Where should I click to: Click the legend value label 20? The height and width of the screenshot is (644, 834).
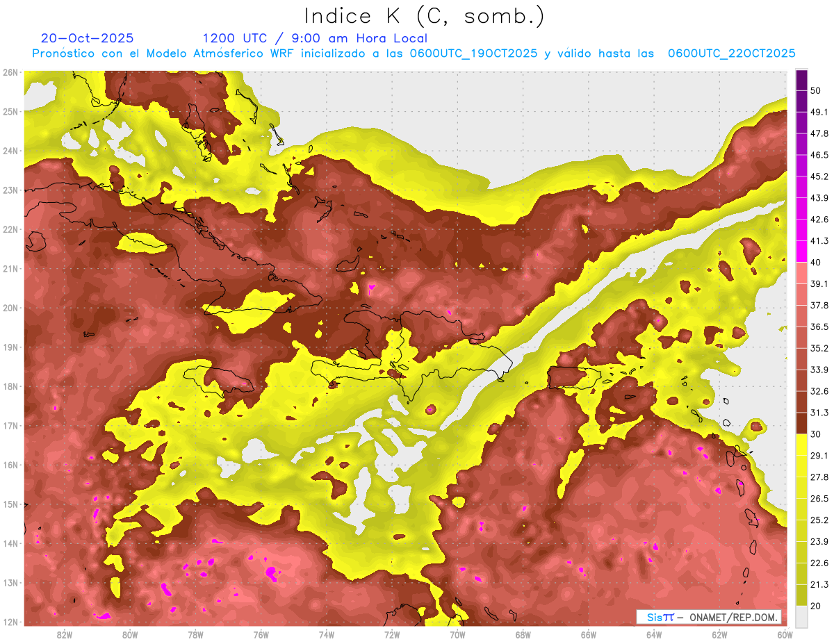click(x=815, y=606)
